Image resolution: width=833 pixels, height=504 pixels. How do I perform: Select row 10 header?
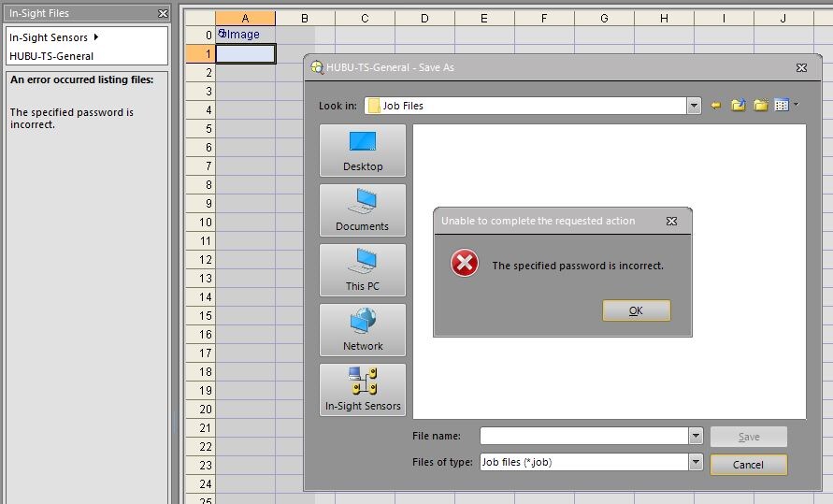tap(200, 222)
